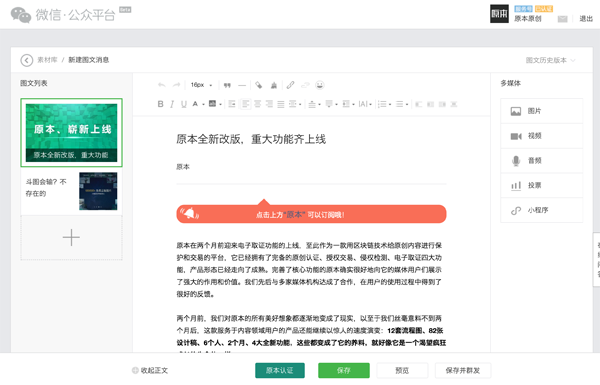The width and height of the screenshot is (600, 385).
Task: Click 退出 to log out
Action: point(586,19)
